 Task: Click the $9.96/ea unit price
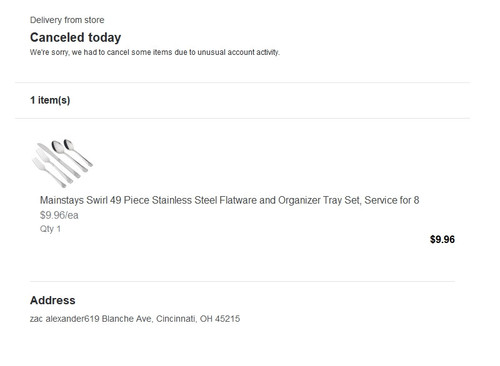point(59,215)
